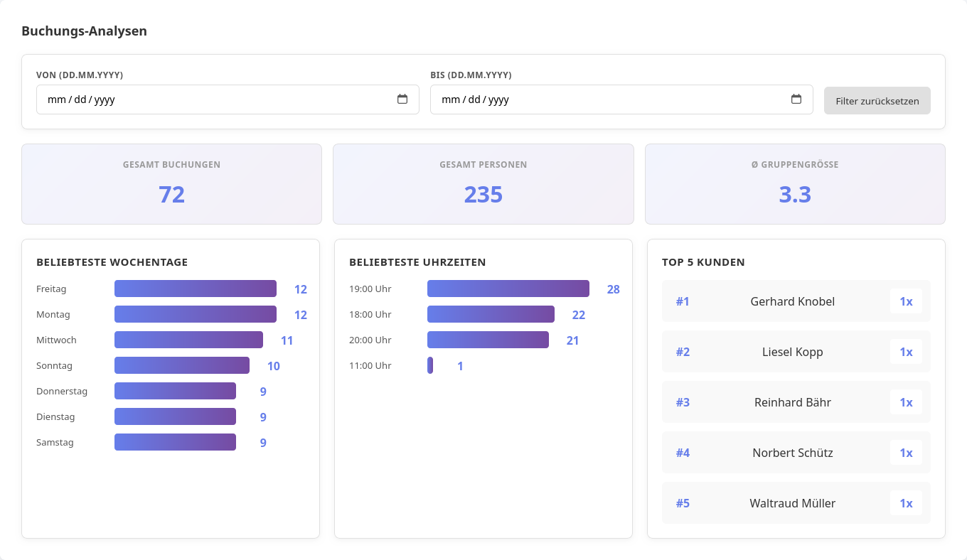Select the Reinhard Bähr customer entry
The image size is (967, 560).
tap(792, 402)
